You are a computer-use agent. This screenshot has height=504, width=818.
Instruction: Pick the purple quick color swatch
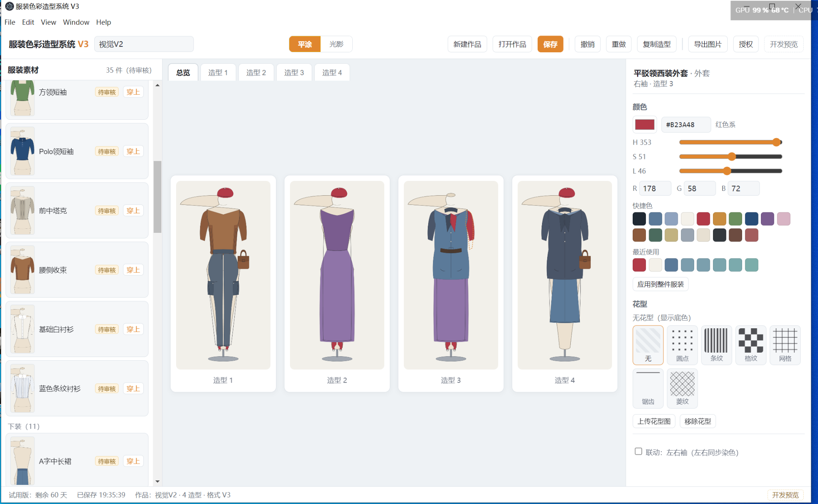pos(767,219)
